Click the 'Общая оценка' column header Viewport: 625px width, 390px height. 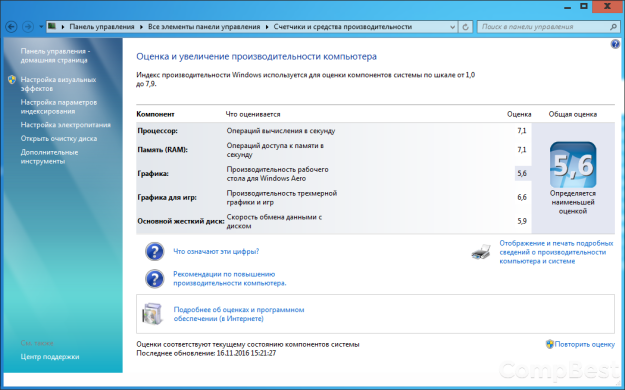pyautogui.click(x=573, y=114)
